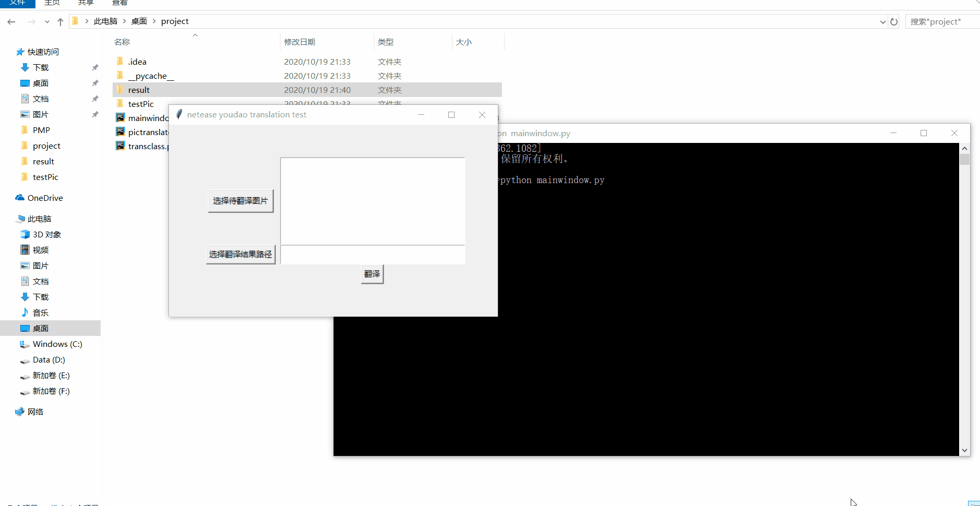Open pinned 桌面 under quick access
The image size is (980, 506).
(41, 83)
